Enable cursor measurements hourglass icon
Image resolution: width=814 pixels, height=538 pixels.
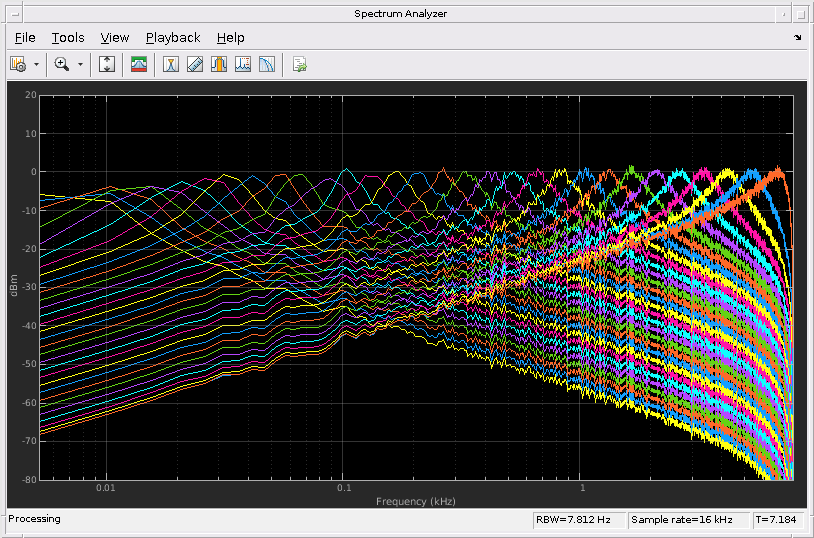(x=171, y=64)
